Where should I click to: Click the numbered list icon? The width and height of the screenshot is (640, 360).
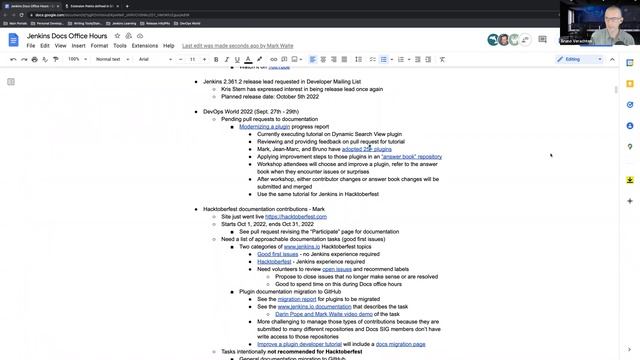pos(401,60)
